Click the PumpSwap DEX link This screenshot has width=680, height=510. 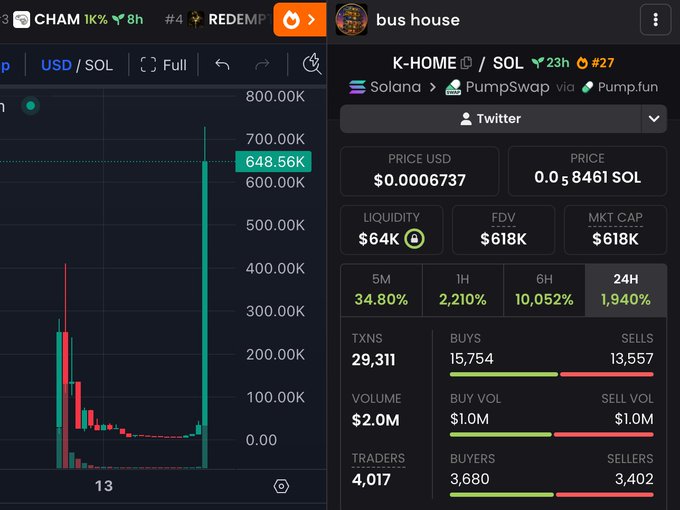[x=497, y=87]
